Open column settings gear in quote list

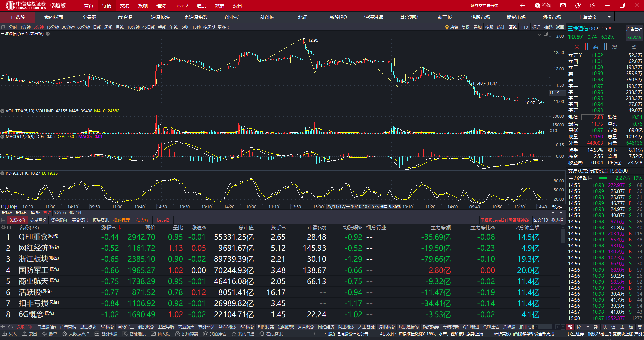click(x=3, y=228)
